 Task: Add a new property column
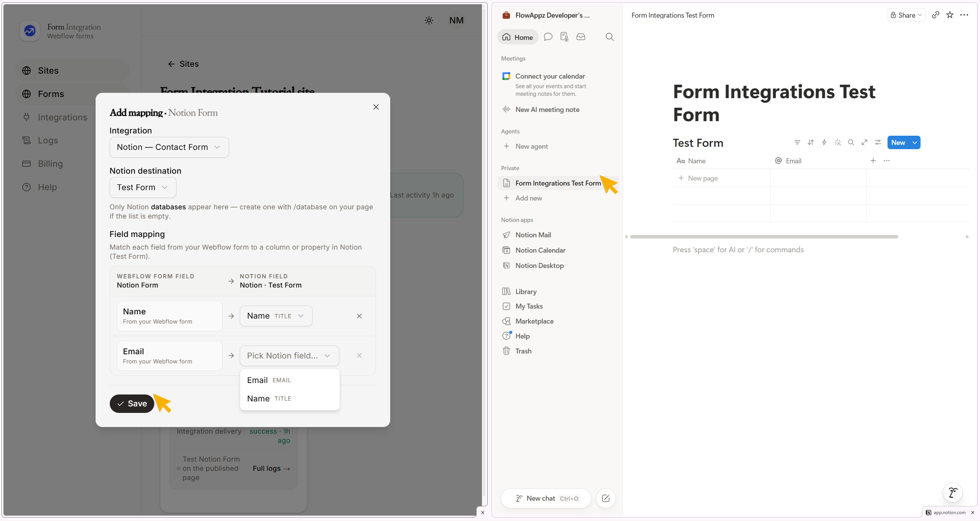873,161
